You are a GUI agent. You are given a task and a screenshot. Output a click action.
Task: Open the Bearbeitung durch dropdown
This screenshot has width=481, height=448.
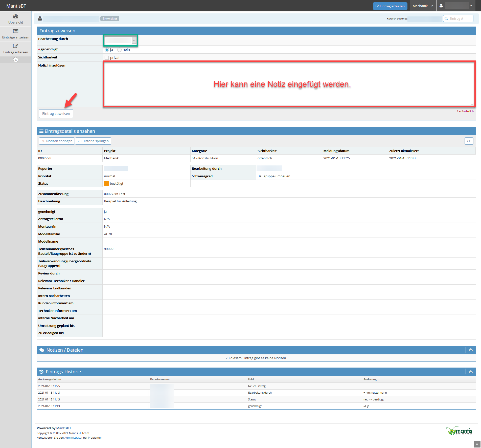(121, 40)
